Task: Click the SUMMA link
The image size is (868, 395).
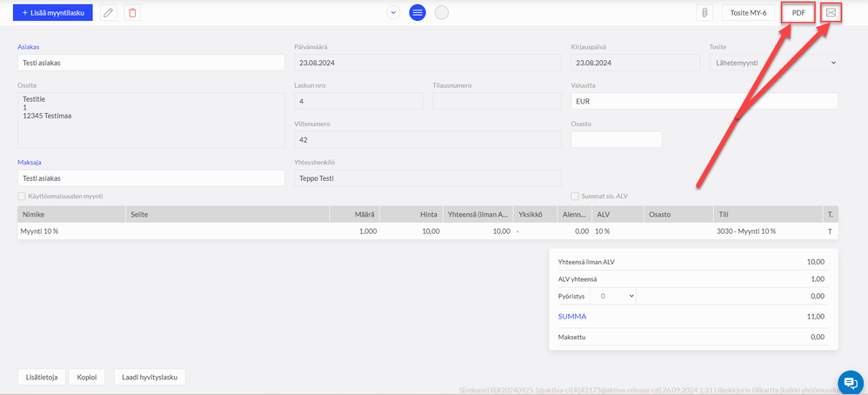Action: click(571, 317)
